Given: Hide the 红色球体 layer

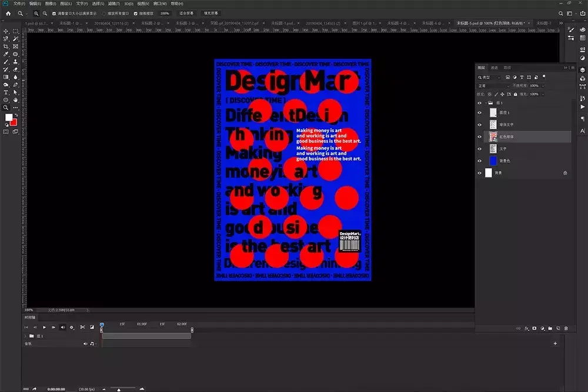Looking at the screenshot, I should click(479, 136).
